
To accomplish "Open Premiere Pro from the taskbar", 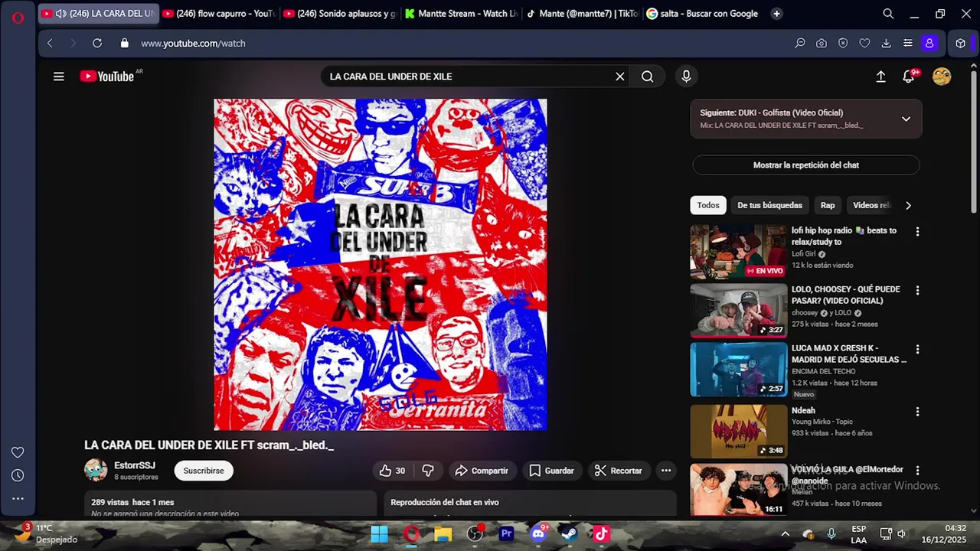I will click(506, 533).
